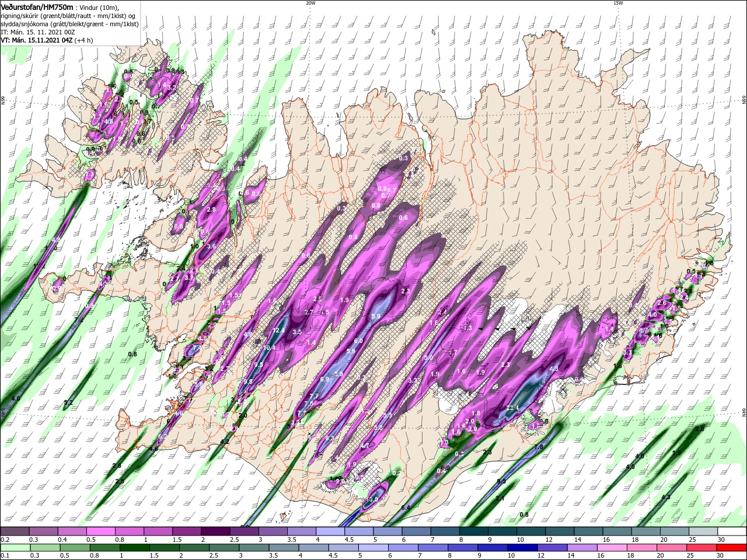Pick the top-row 25 light gray swatch
This screenshot has width=747, height=560.
(703, 531)
